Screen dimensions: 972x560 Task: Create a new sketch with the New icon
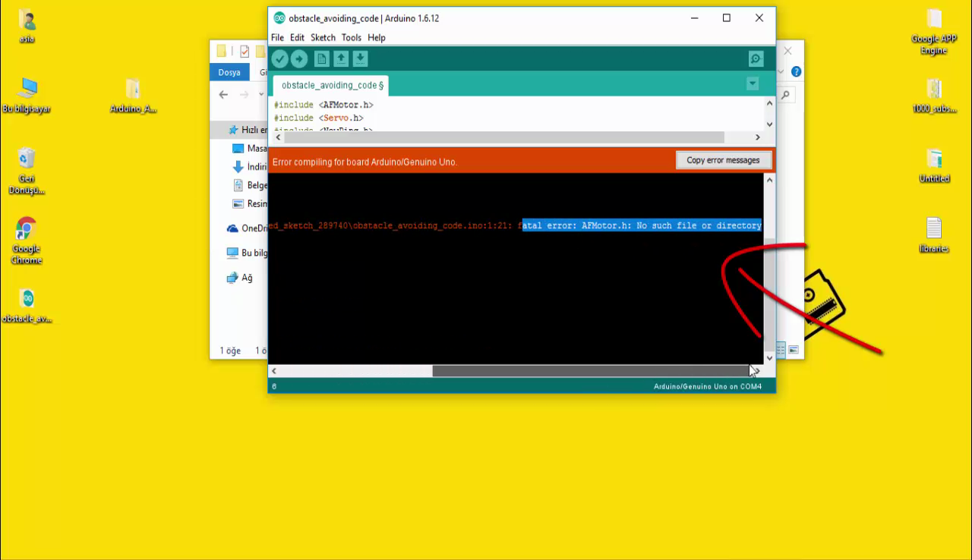322,59
